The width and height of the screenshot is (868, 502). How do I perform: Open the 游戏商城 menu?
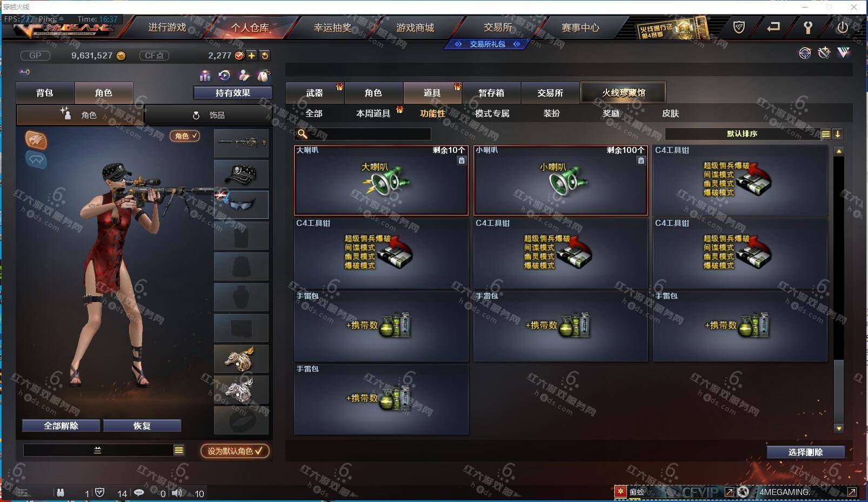(415, 28)
